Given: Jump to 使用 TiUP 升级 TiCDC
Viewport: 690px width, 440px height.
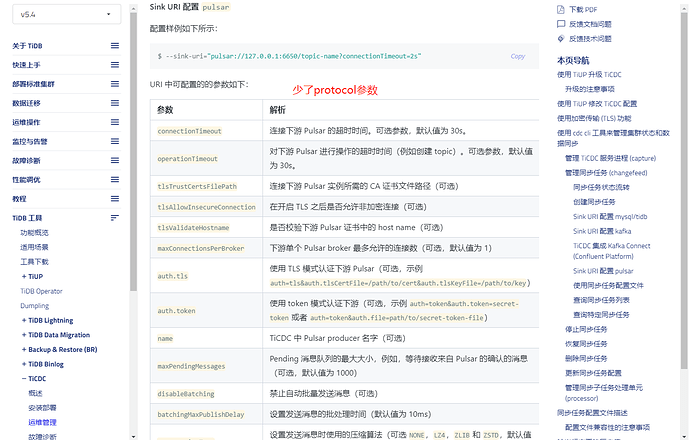Looking at the screenshot, I should point(589,75).
